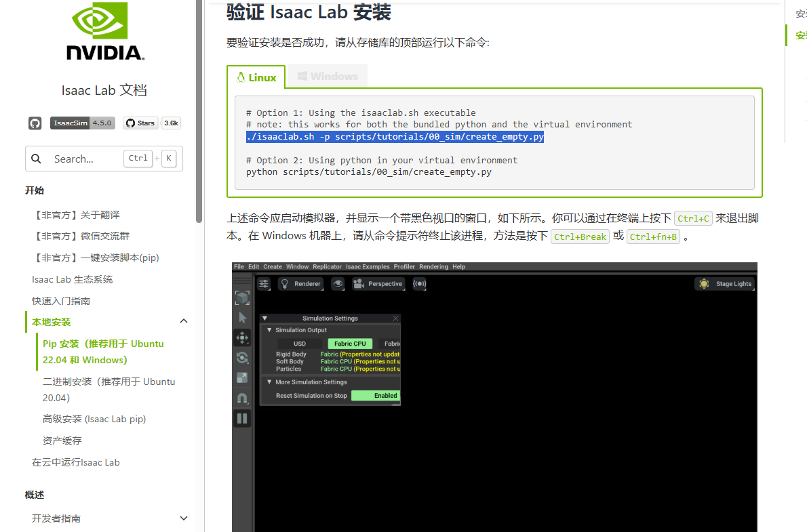The height and width of the screenshot is (532, 807).
Task: Click sidebar vertical scrollbar
Action: pos(199,111)
